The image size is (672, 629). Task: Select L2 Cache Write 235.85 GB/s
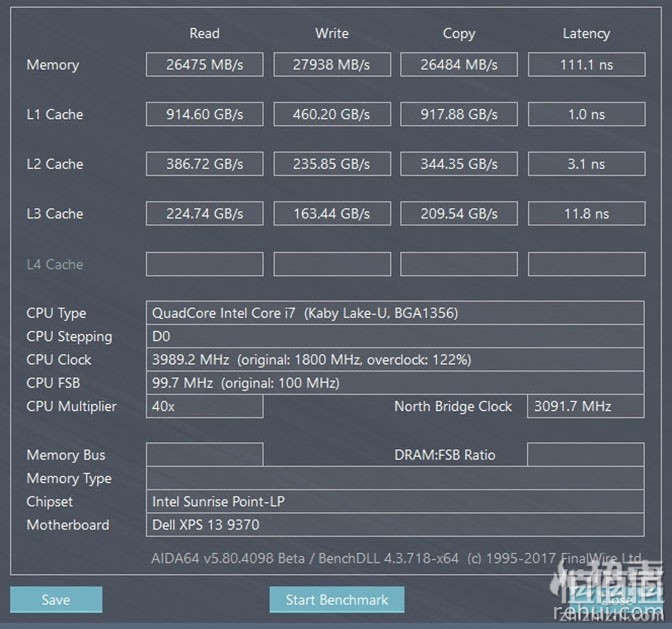point(332,164)
